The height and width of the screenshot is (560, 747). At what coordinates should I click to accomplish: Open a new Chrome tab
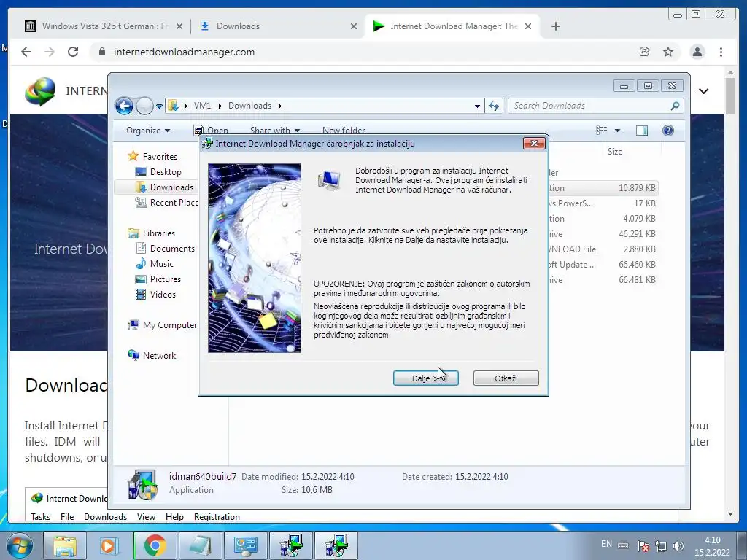(555, 26)
